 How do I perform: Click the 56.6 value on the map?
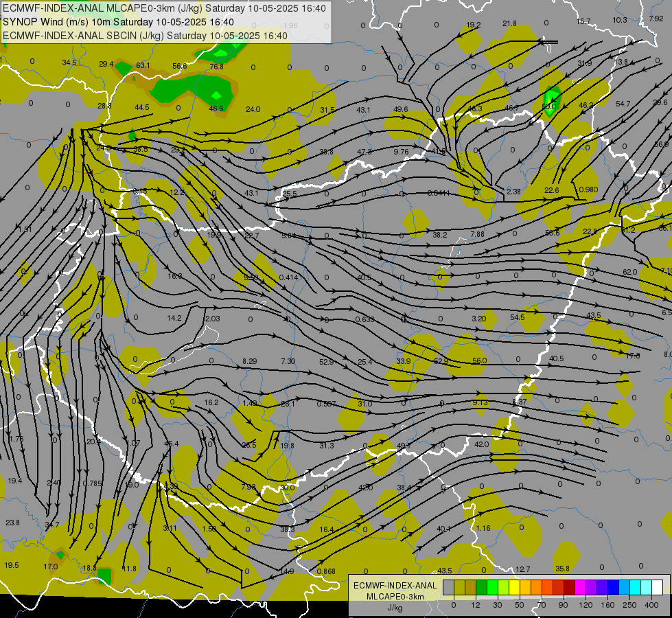(180, 66)
